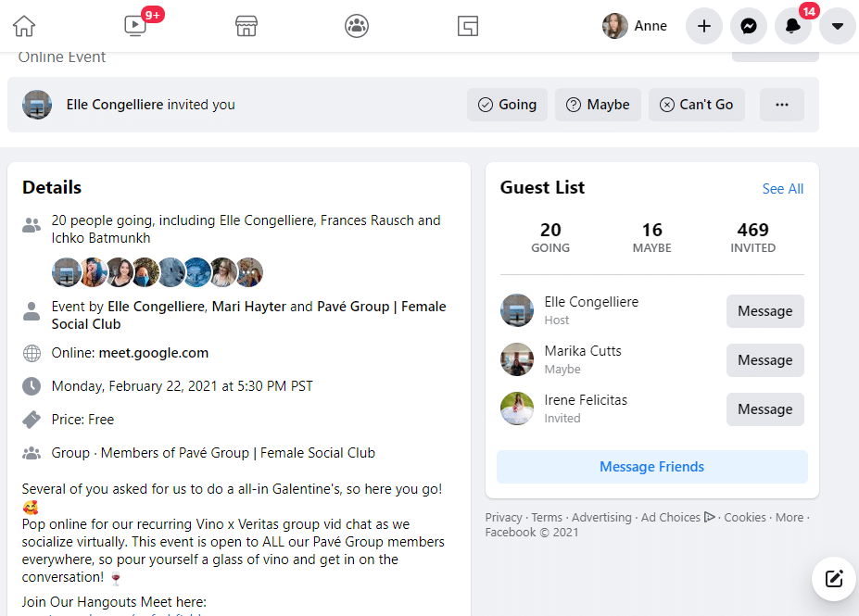Open the Marketplace storefront icon
Screen dimensions: 859x616
pos(246,26)
